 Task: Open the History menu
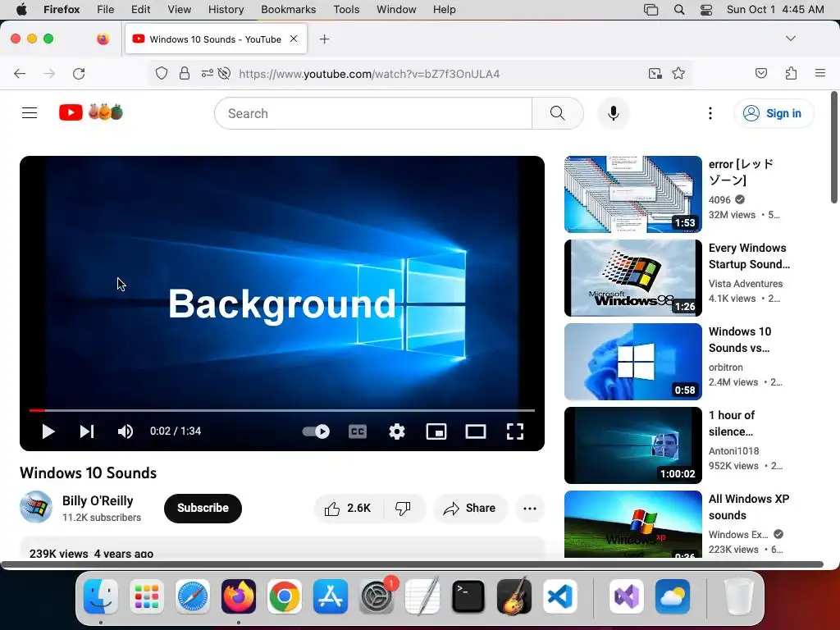226,9
